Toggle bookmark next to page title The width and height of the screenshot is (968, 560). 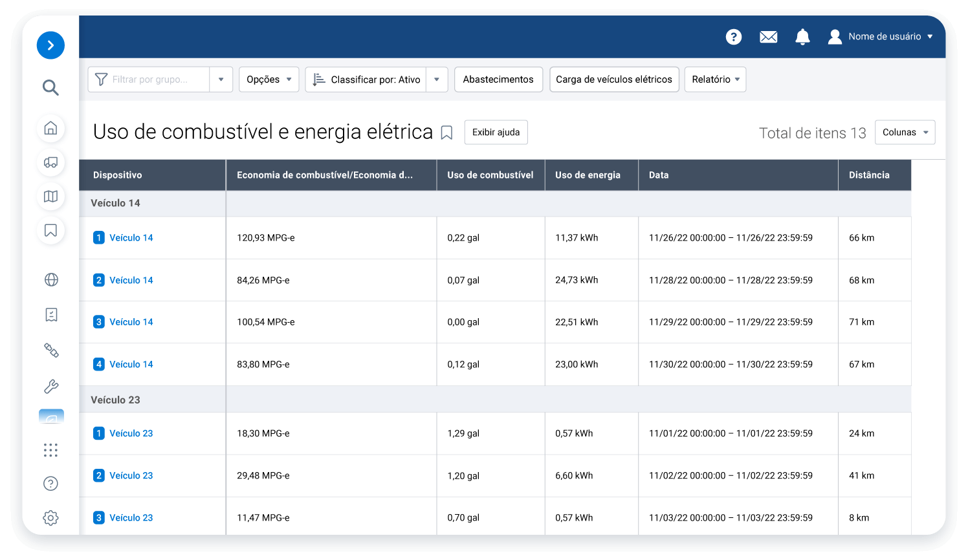[446, 133]
